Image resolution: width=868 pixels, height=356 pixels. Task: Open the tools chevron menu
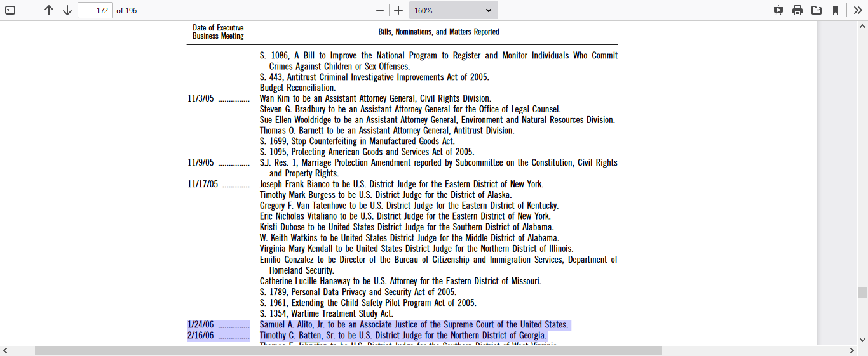pos(857,10)
